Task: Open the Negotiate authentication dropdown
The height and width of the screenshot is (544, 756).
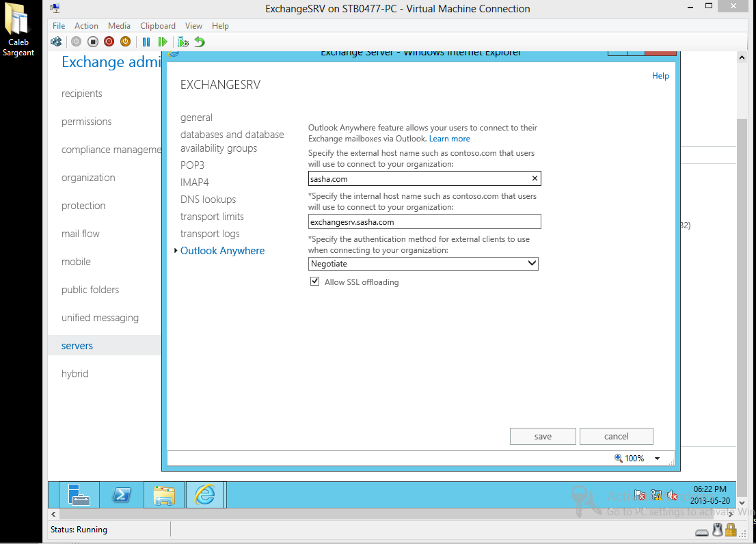Action: 423,264
